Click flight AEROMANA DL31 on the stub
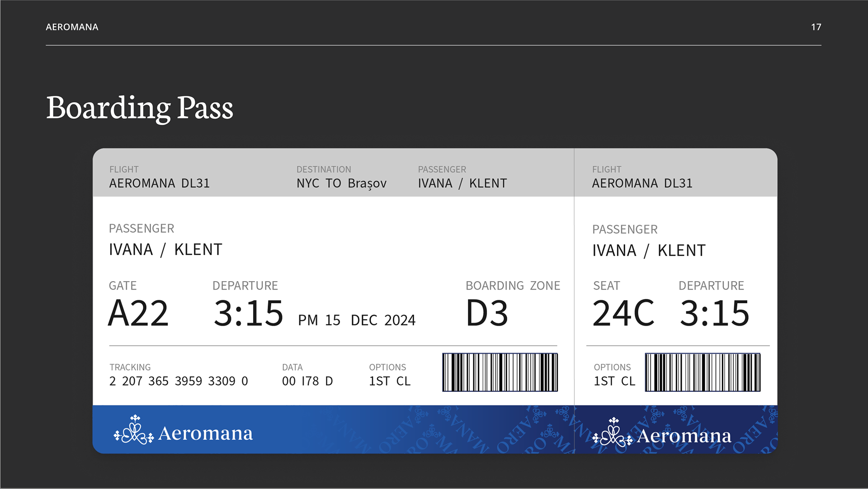 point(642,183)
